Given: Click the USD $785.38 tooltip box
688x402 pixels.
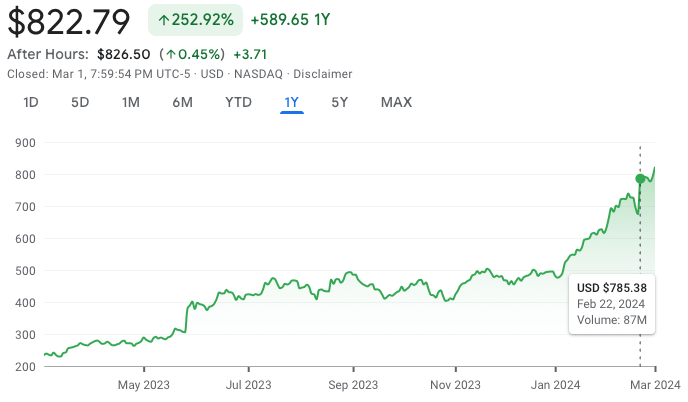Looking at the screenshot, I should tap(612, 303).
